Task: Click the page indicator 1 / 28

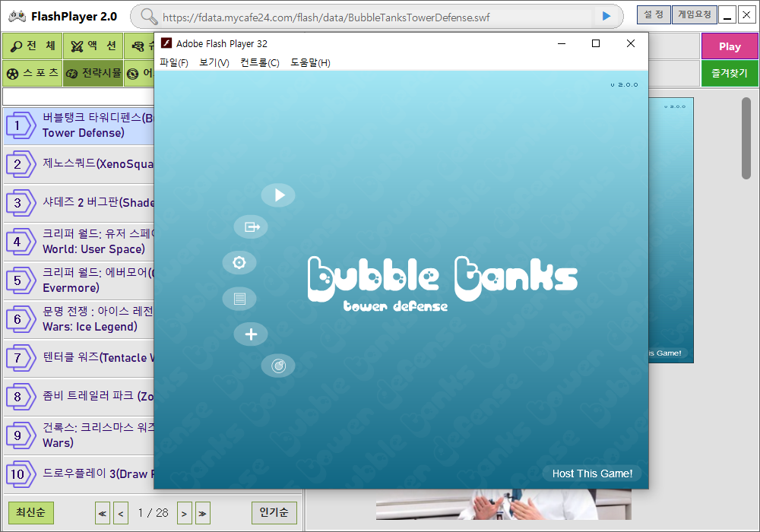Action: pos(153,512)
